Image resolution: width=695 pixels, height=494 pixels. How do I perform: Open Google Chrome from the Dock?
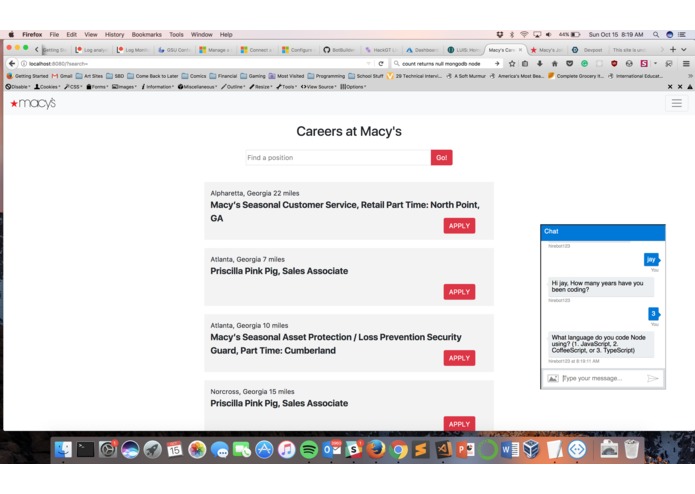click(398, 450)
